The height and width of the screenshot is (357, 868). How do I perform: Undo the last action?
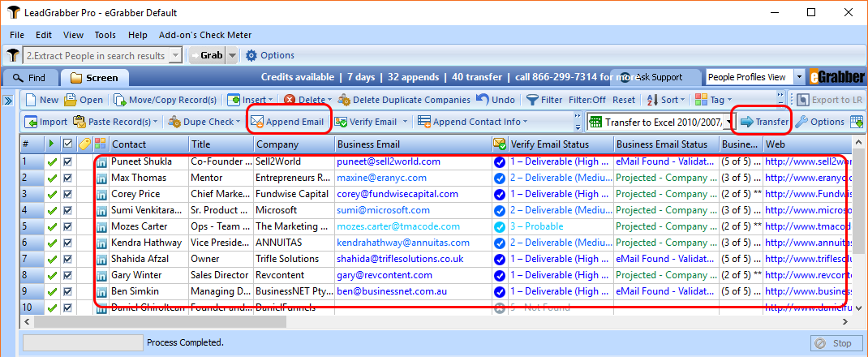(496, 100)
